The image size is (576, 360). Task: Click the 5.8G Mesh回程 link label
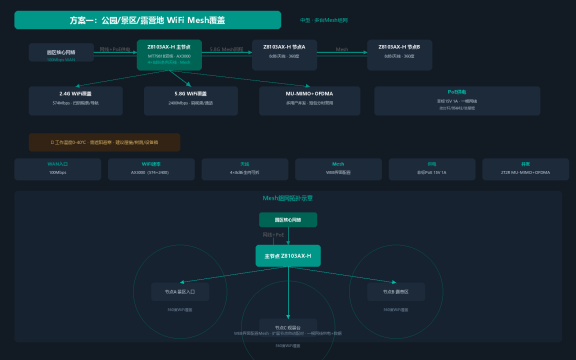[226, 49]
